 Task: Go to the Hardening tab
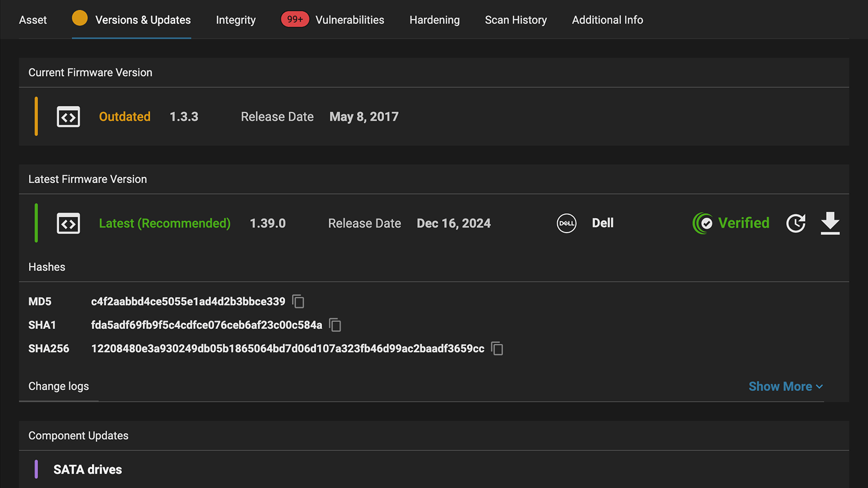point(435,20)
